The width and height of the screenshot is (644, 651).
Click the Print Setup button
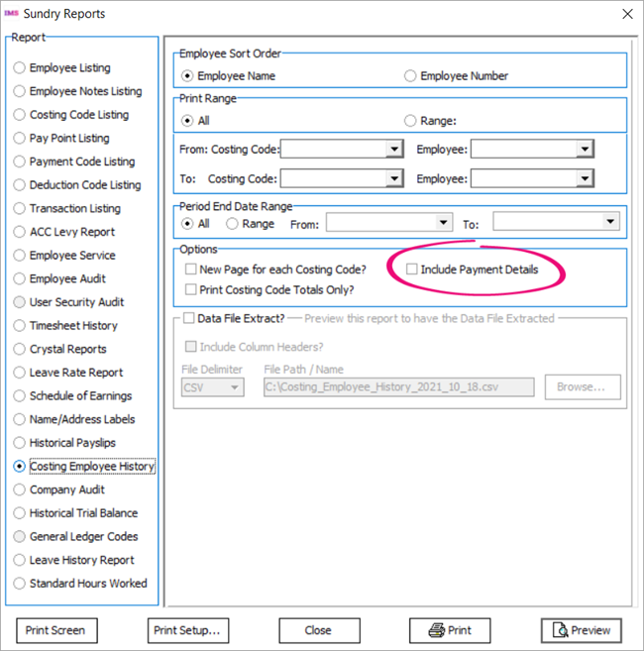pyautogui.click(x=186, y=630)
